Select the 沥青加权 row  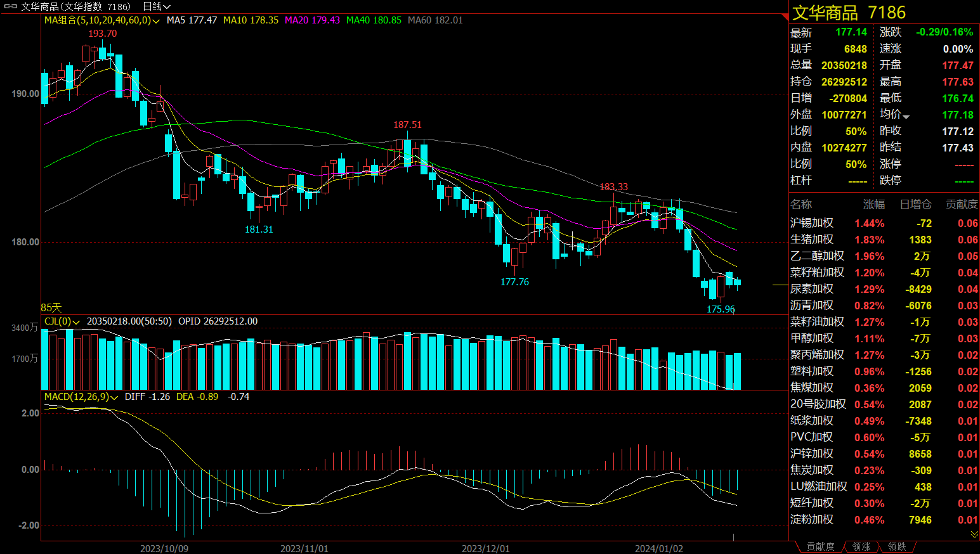click(884, 306)
